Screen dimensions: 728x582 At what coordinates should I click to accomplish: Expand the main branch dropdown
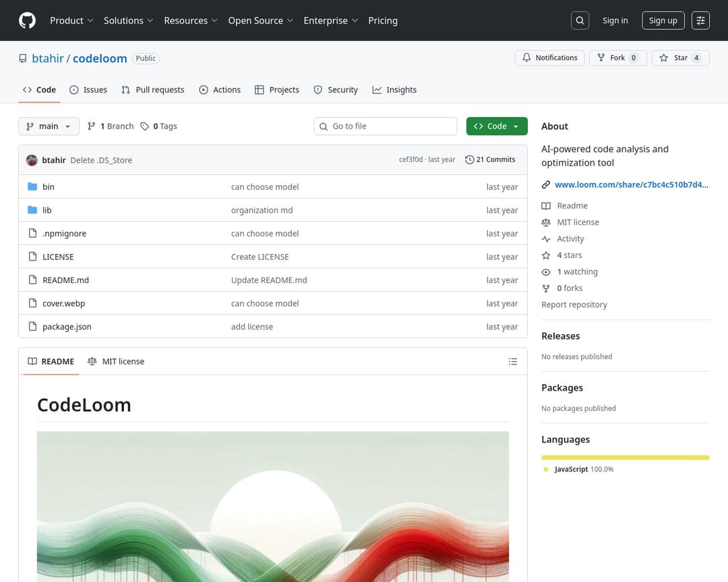(x=49, y=127)
